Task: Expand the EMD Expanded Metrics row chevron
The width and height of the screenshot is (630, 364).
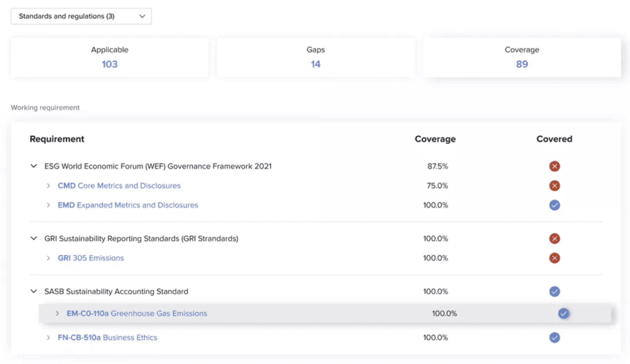Action: [x=48, y=205]
